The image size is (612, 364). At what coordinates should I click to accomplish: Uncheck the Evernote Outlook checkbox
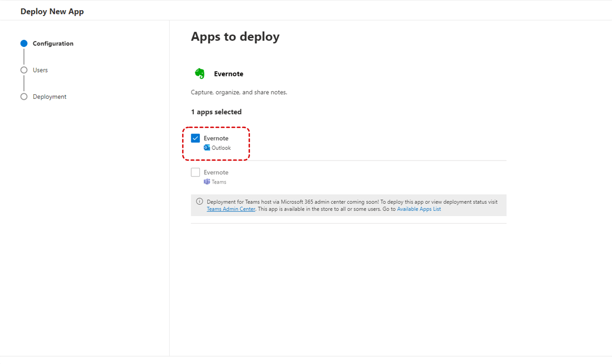pos(195,138)
